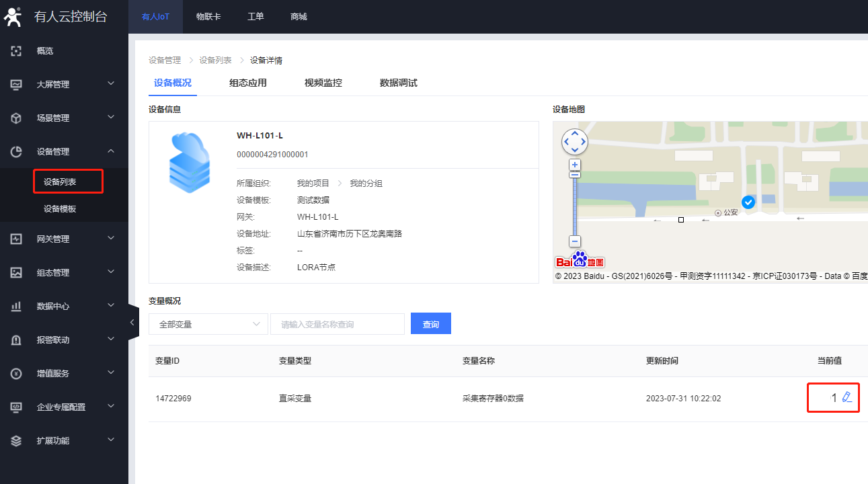The height and width of the screenshot is (484, 868).
Task: Click the 场景管理 cube icon
Action: pos(17,118)
